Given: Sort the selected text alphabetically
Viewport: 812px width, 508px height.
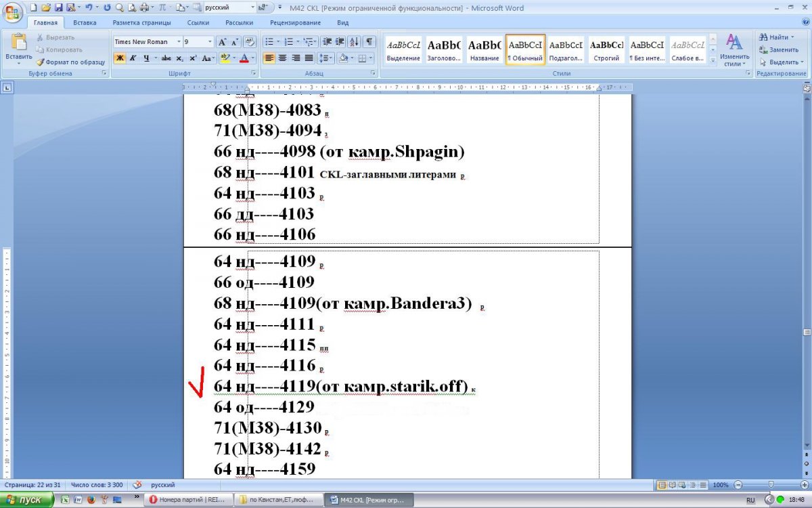Looking at the screenshot, I should (354, 41).
